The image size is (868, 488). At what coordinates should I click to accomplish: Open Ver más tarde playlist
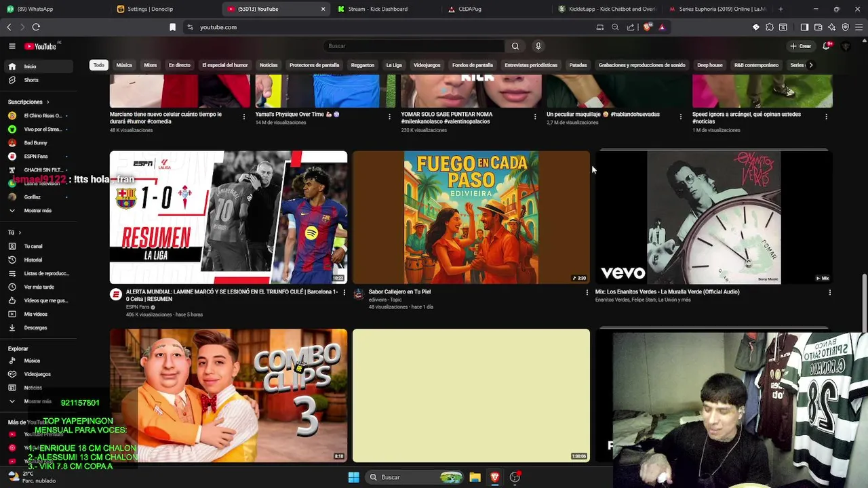[39, 287]
